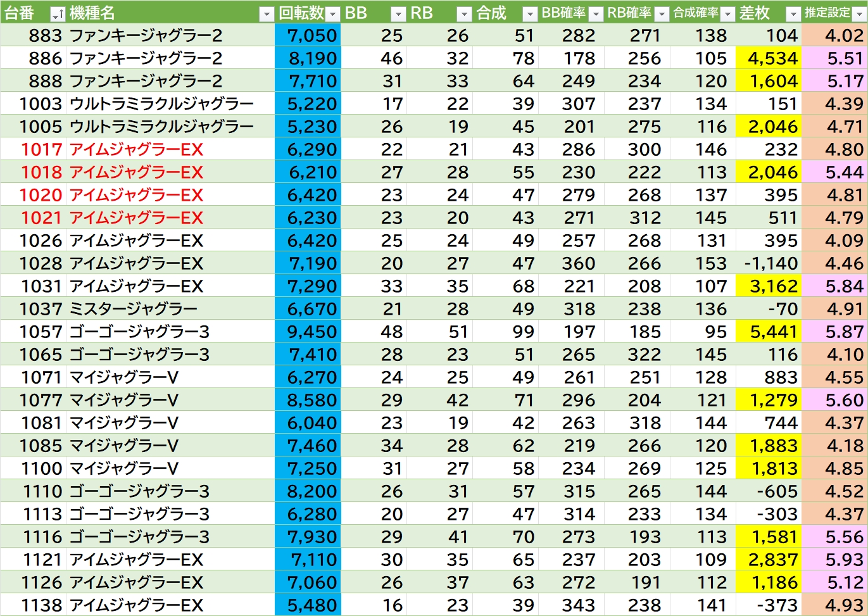868x616 pixels.
Task: Open the RB column filter dropdown
Action: 464,14
